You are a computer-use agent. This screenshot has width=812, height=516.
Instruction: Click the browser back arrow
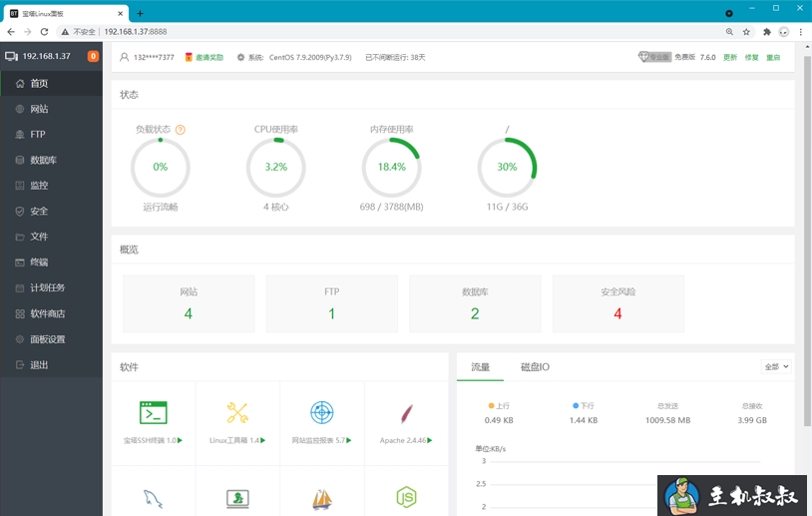point(11,32)
